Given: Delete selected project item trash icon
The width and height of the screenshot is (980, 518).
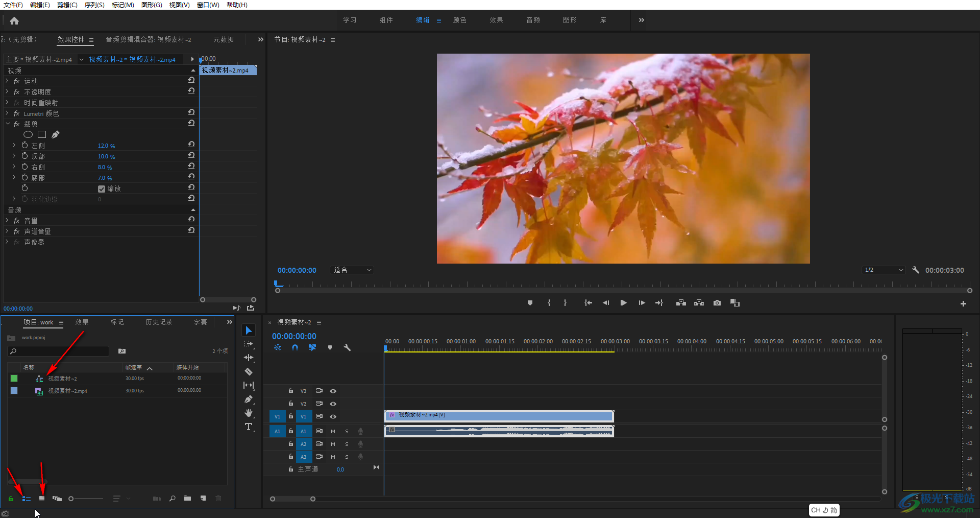Looking at the screenshot, I should pyautogui.click(x=218, y=499).
